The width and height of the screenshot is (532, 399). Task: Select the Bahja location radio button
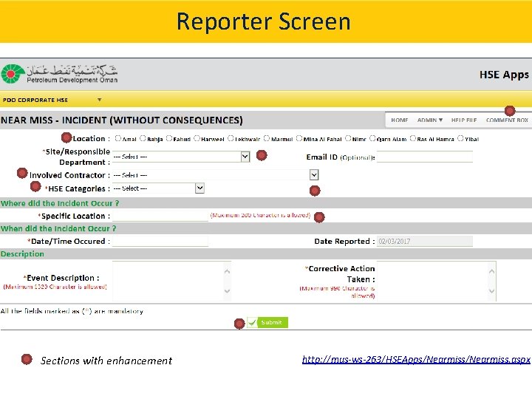[x=143, y=138]
